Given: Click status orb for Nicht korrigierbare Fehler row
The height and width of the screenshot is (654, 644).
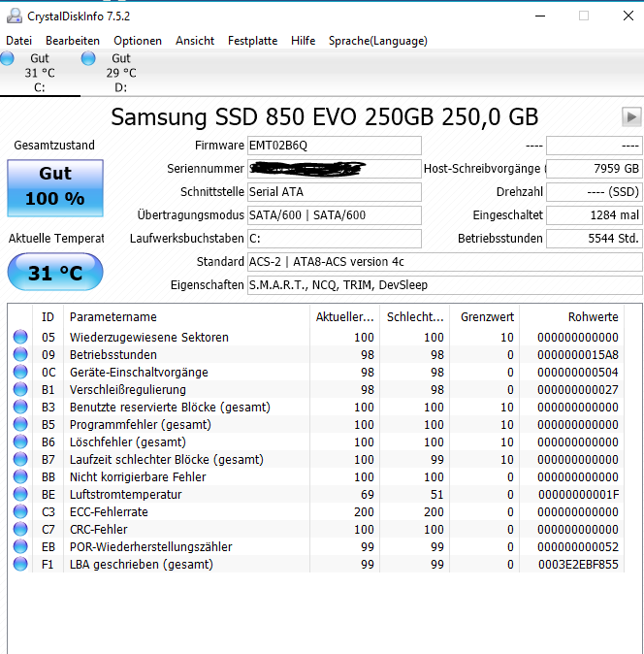Looking at the screenshot, I should (20, 476).
